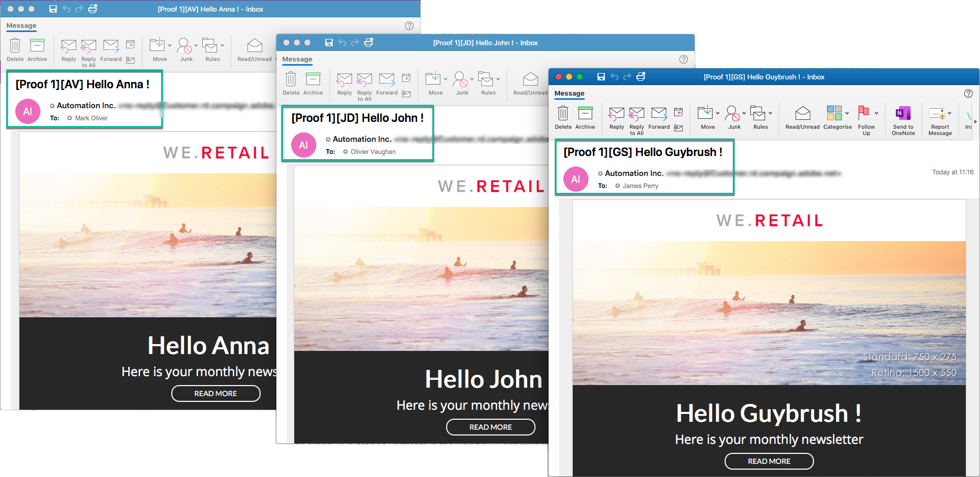Redo in the Hello Guybrush title bar
The width and height of the screenshot is (980, 477).
click(x=627, y=77)
